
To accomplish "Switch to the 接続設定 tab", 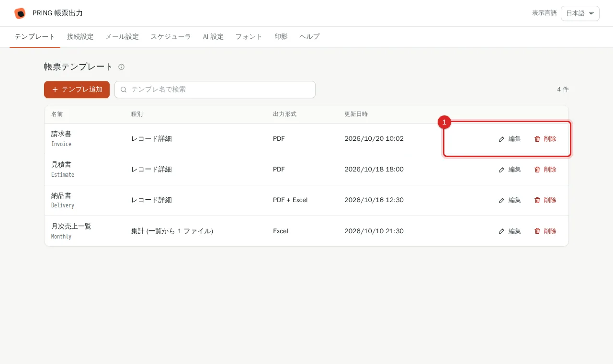I will (80, 37).
